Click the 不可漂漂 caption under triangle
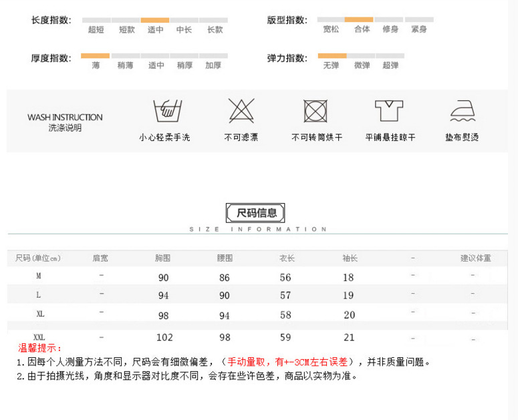This screenshot has width=518, height=420. pos(241,138)
